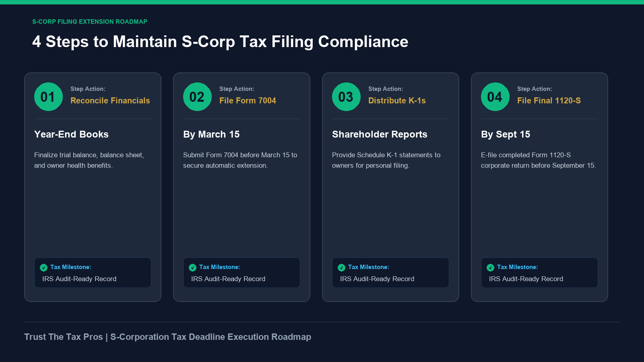Click the 'E-file completed Form 1120-S' description
Image resolution: width=644 pixels, height=362 pixels.
(538, 160)
